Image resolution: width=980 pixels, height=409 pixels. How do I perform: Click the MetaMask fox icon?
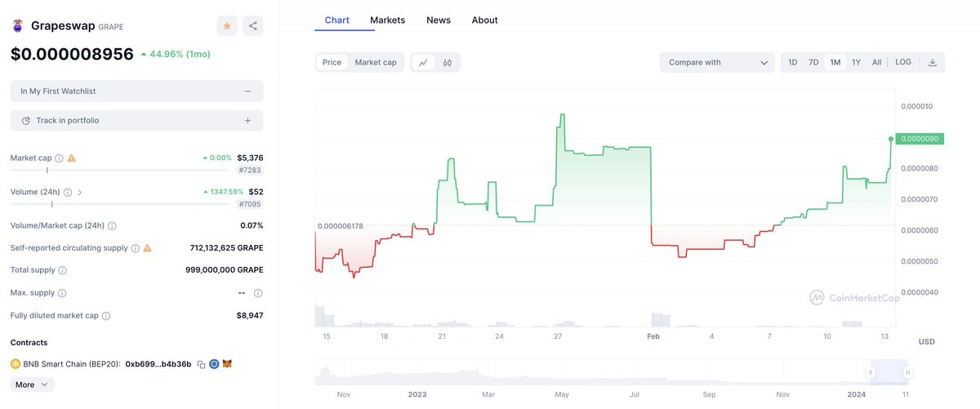point(226,364)
